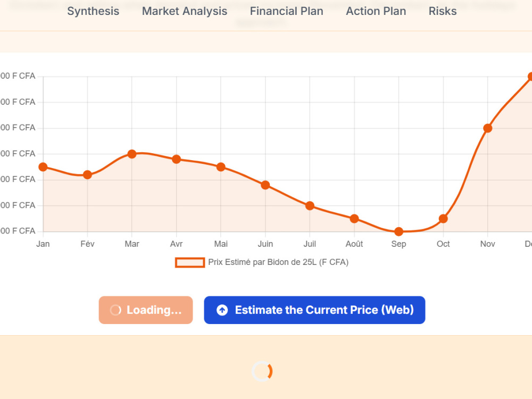Click the Loading button

point(146,310)
